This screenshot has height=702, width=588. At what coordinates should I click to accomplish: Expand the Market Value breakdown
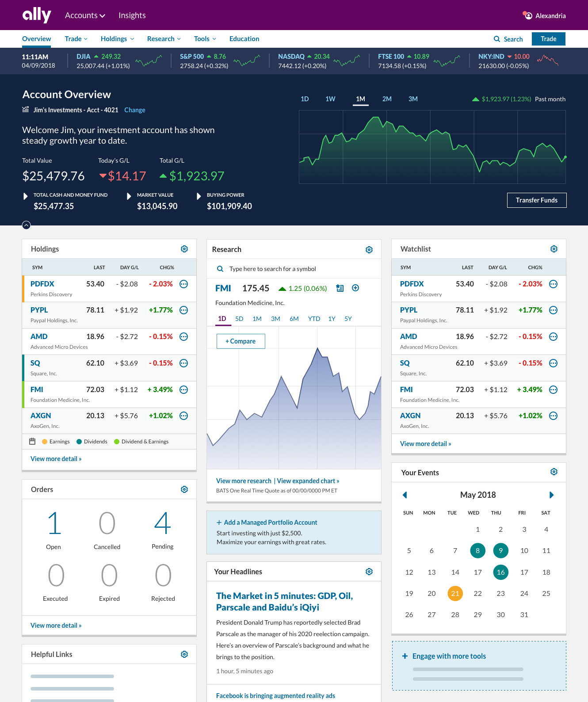point(129,196)
